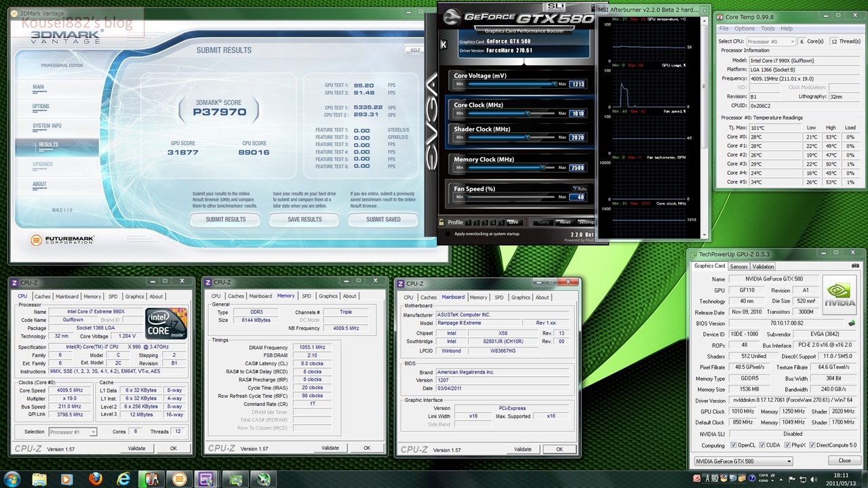The image size is (868, 488).
Task: Select profile slot 5 in EVGA Precision
Action: [501, 222]
